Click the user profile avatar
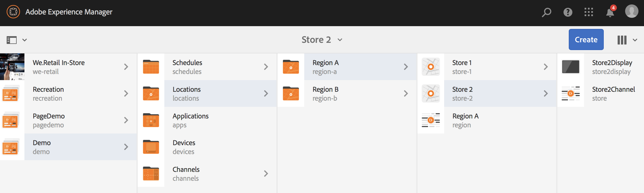Viewport: 644px width, 193px height. click(x=632, y=12)
